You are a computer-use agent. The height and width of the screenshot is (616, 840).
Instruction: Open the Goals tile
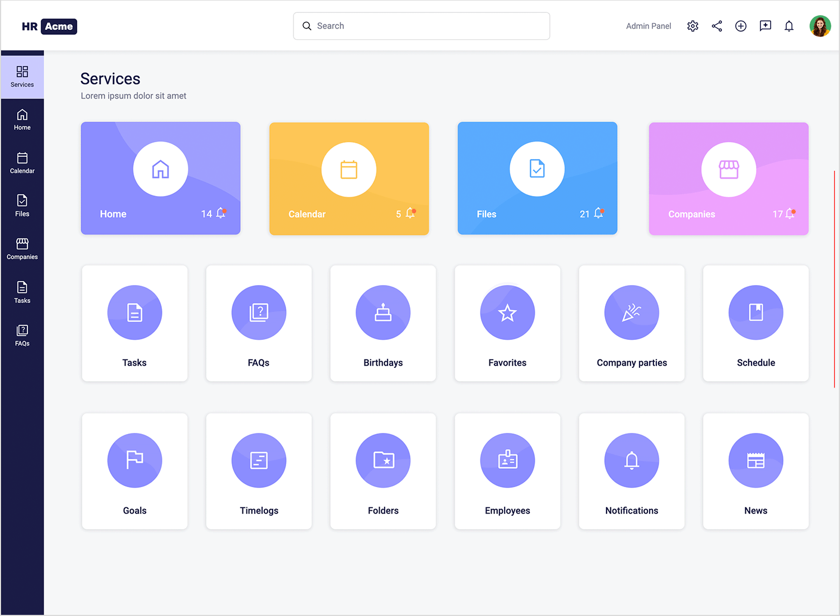click(x=134, y=471)
